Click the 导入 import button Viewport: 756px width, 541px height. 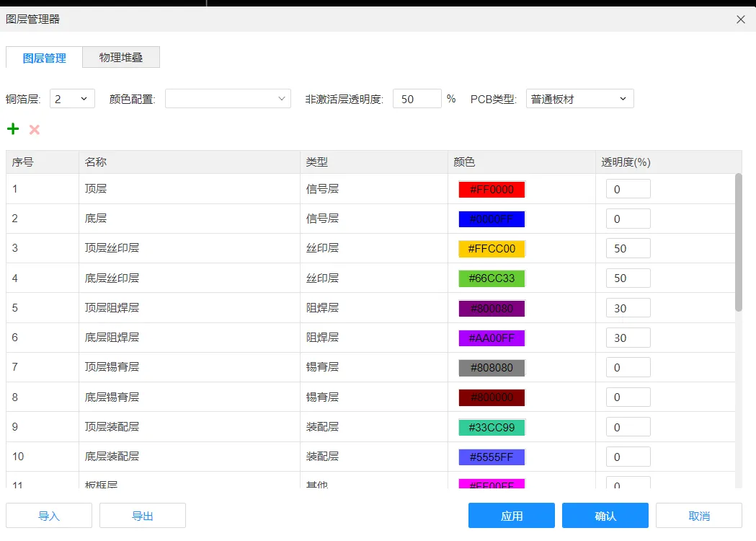click(x=49, y=516)
